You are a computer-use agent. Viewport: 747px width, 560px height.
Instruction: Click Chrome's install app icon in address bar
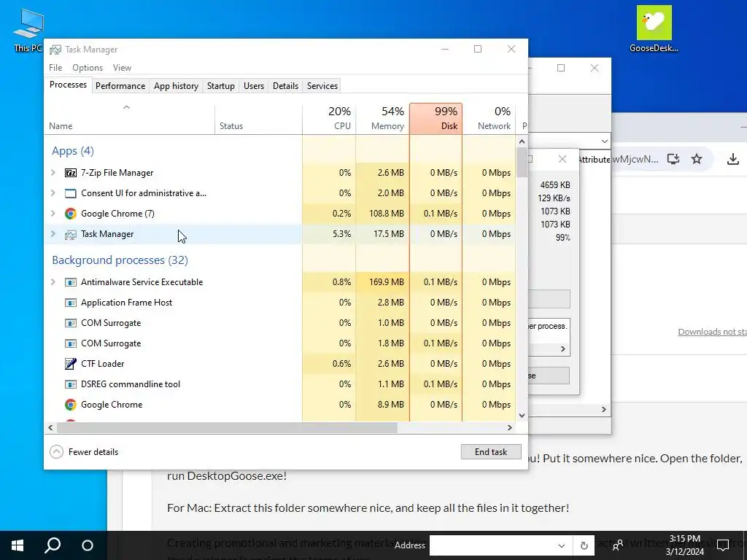(x=673, y=159)
